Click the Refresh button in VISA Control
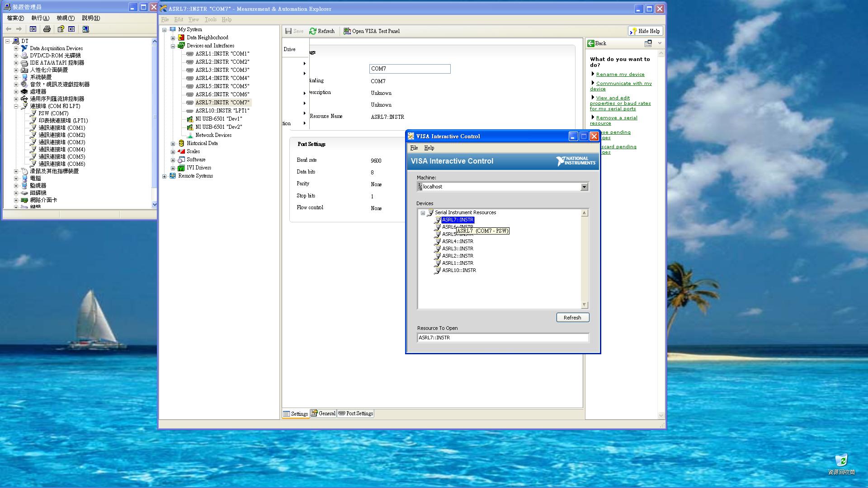868x488 pixels. coord(572,318)
